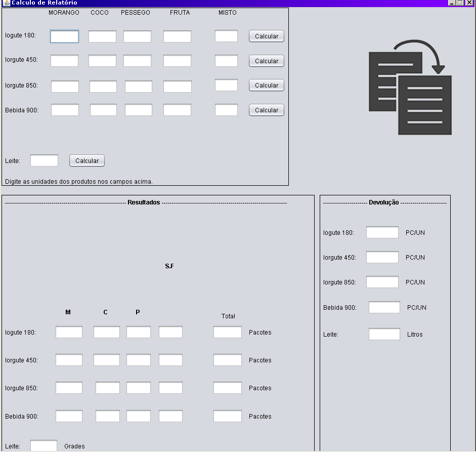
Task: Select Resultados Total field for Bebida 900
Action: [227, 416]
